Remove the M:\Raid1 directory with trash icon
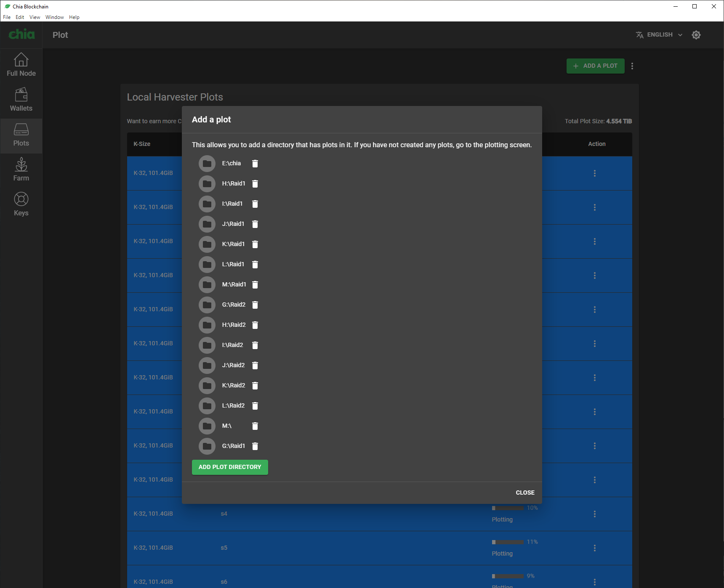Viewport: 724px width, 588px height. coord(255,284)
